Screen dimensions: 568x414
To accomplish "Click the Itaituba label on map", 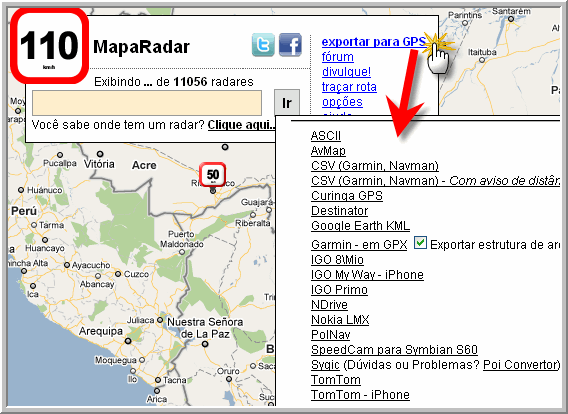I will [482, 52].
